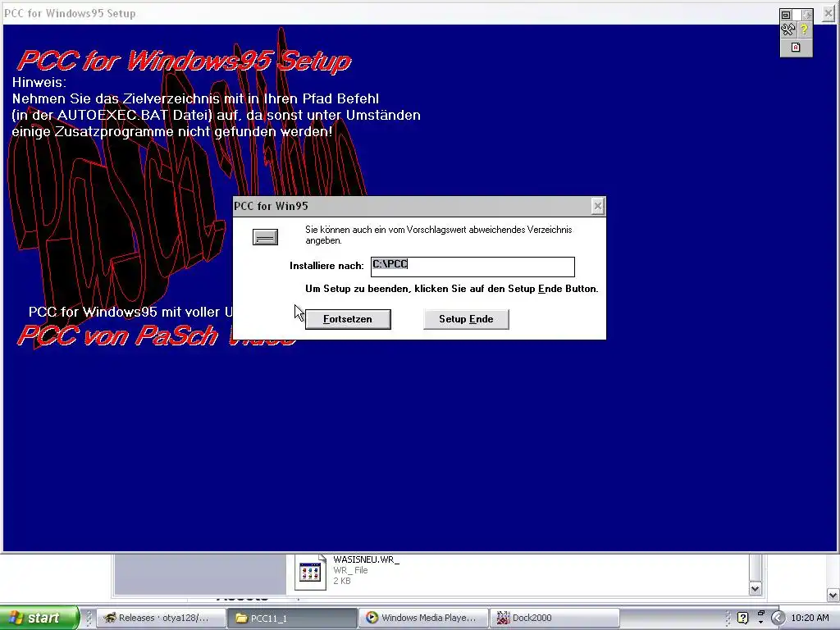Switch to PCC11_1 folder taskbar button
Image resolution: width=840 pixels, height=630 pixels.
coord(292,618)
